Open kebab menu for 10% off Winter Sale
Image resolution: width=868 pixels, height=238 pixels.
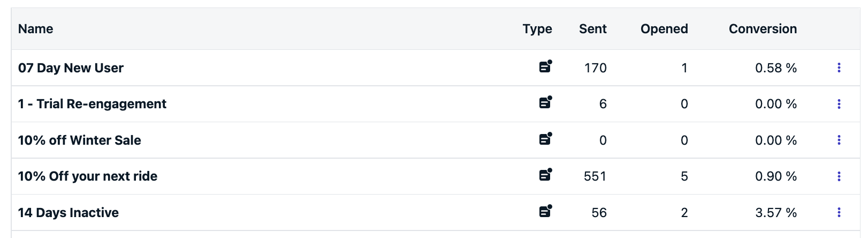839,140
